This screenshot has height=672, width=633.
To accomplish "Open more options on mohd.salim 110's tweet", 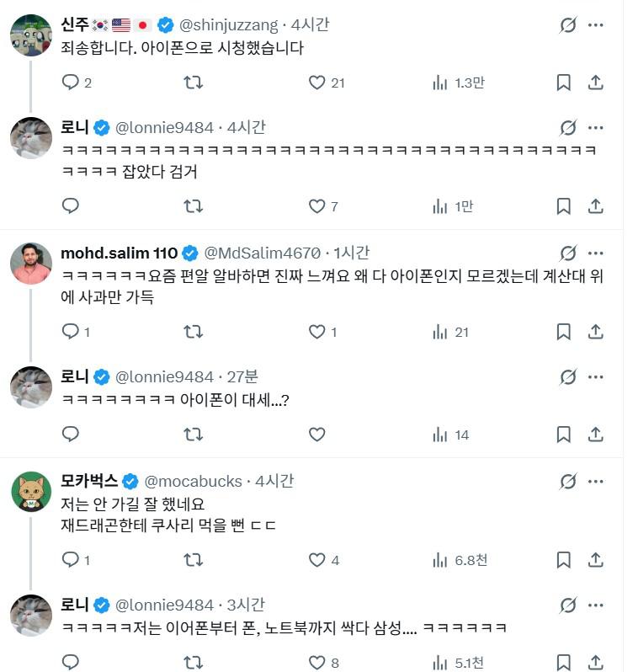I will coord(595,253).
